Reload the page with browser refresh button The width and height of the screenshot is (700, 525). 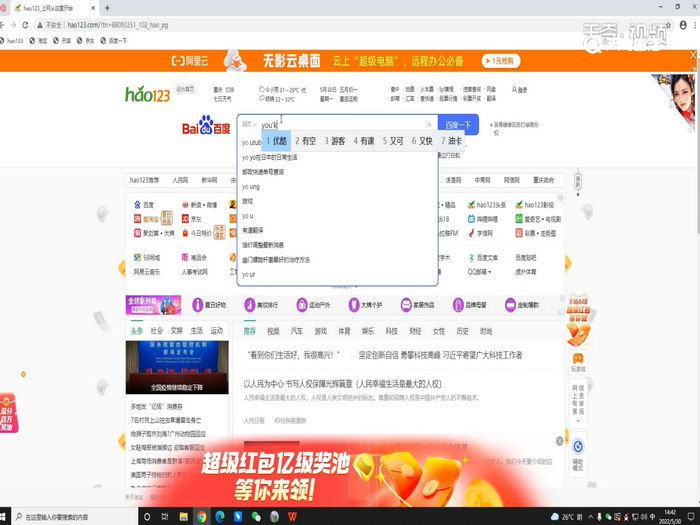(25, 25)
